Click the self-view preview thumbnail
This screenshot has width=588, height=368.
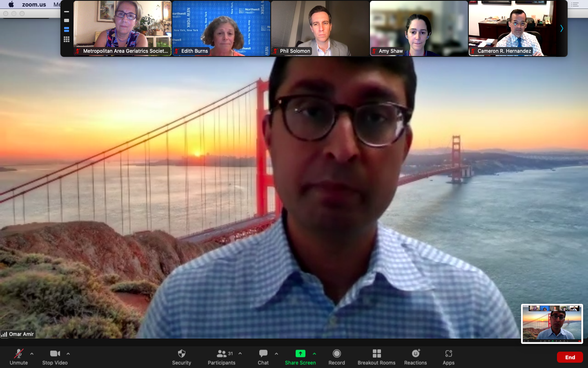coord(552,324)
